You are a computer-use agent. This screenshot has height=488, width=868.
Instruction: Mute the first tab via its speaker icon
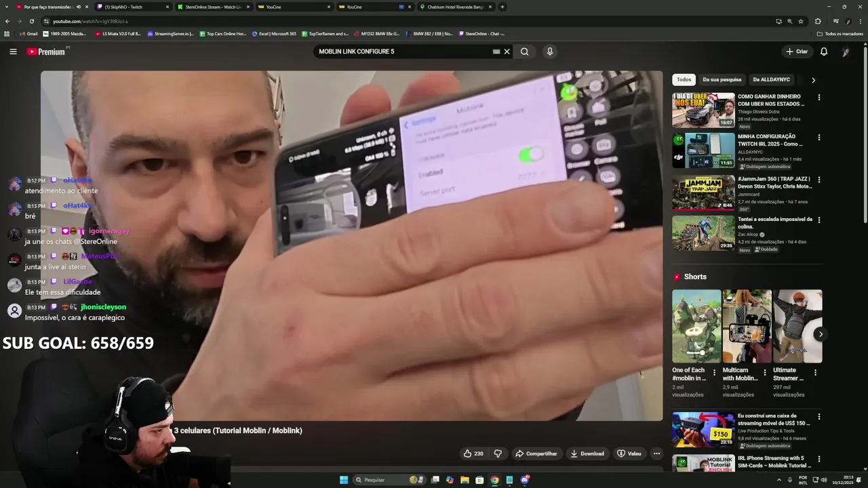pos(78,7)
